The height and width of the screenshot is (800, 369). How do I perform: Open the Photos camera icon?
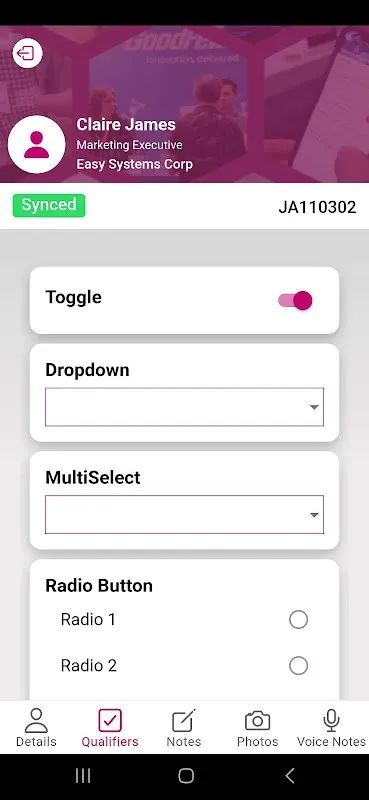tap(257, 720)
